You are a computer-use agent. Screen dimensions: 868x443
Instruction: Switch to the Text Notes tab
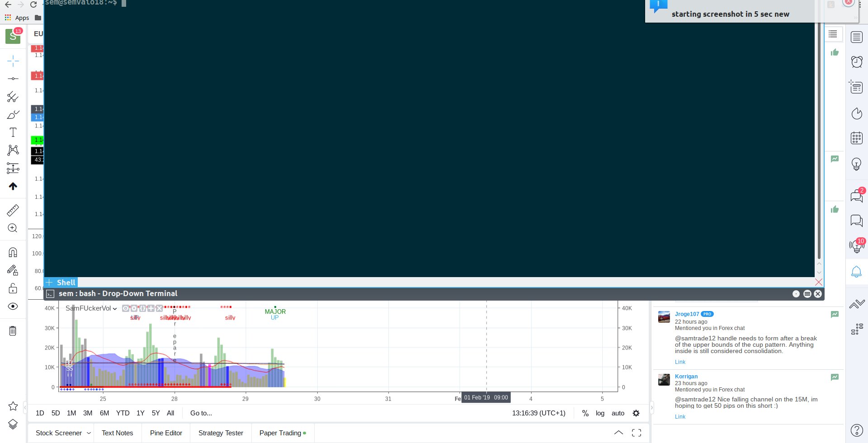[118, 433]
